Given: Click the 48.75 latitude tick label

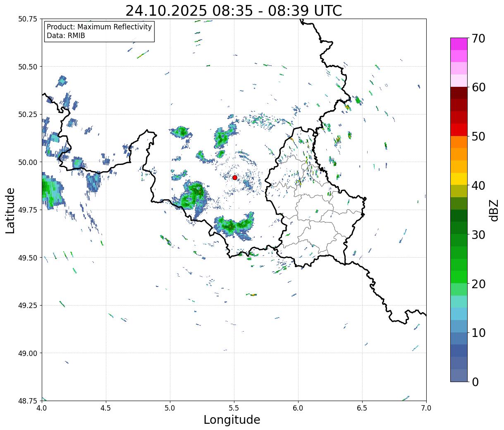Looking at the screenshot, I should click(x=27, y=401).
